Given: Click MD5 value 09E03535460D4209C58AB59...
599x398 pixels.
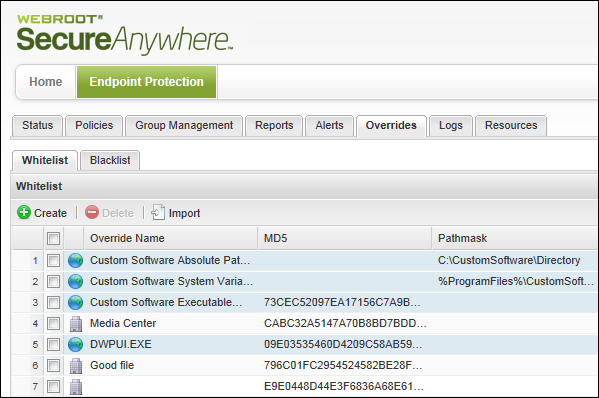Looking at the screenshot, I should tap(343, 345).
